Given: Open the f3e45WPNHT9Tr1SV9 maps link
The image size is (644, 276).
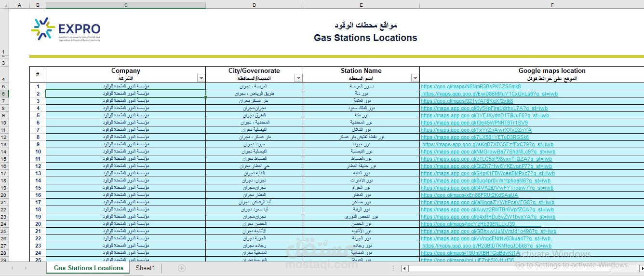Looking at the screenshot, I should (474, 123).
